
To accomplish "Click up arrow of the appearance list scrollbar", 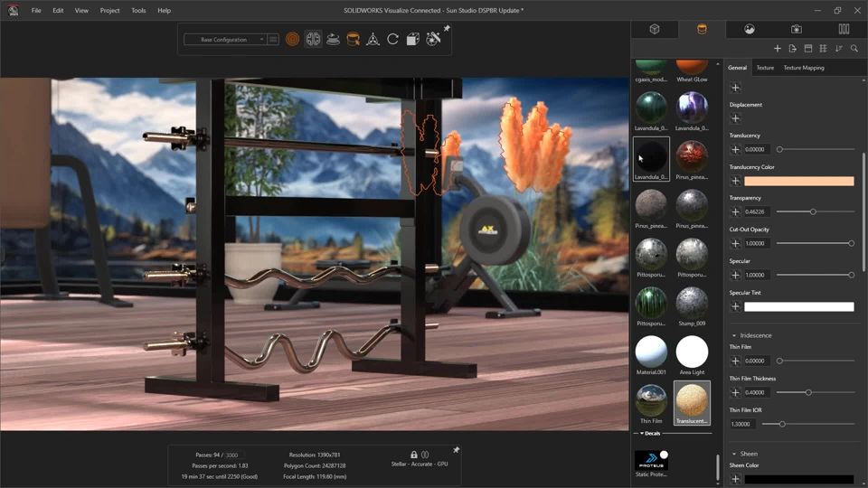I will point(717,64).
